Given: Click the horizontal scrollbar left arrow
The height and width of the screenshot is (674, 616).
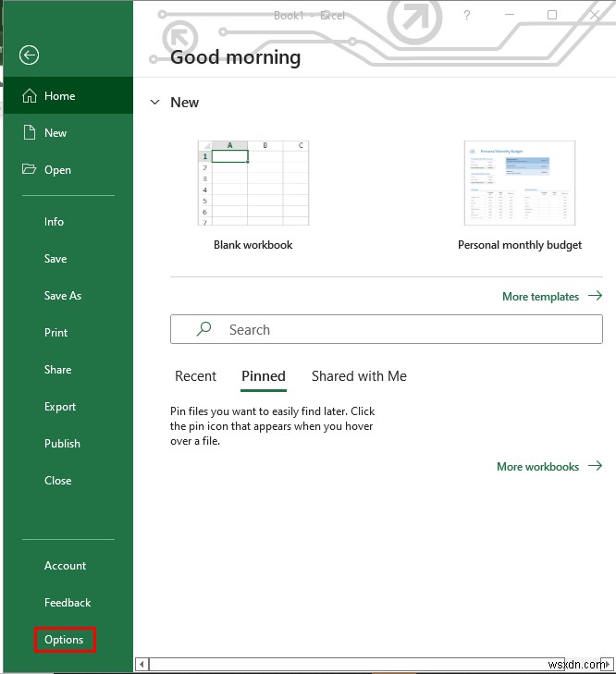Looking at the screenshot, I should (142, 664).
